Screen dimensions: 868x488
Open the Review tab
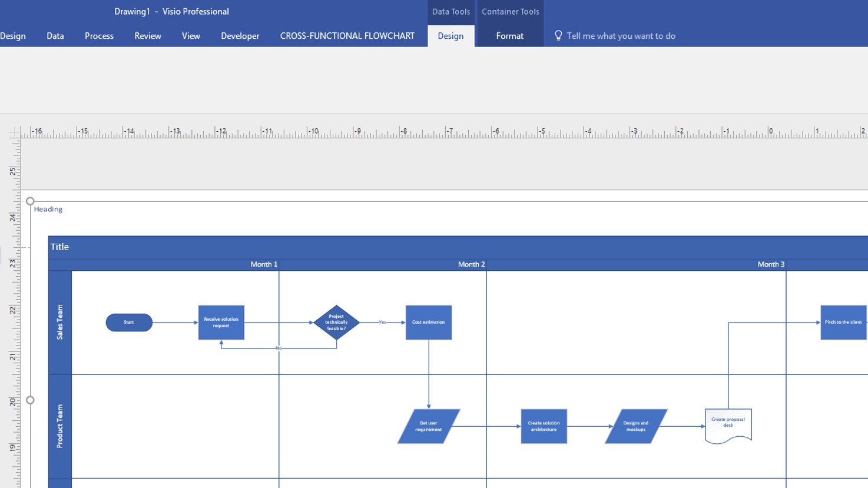148,36
